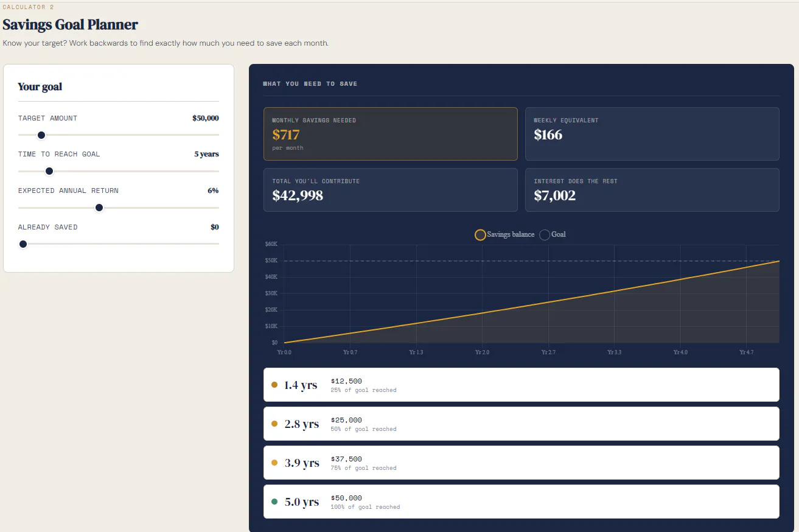Click the Weekly Equivalent card
The height and width of the screenshot is (532, 799).
pos(652,134)
